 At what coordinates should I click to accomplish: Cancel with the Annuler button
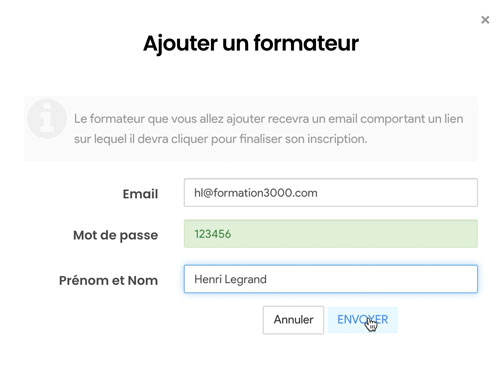tap(293, 320)
